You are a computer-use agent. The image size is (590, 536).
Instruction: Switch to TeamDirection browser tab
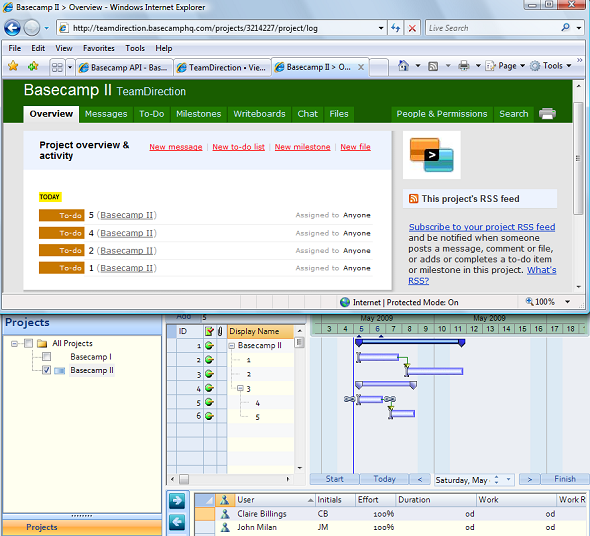click(222, 67)
